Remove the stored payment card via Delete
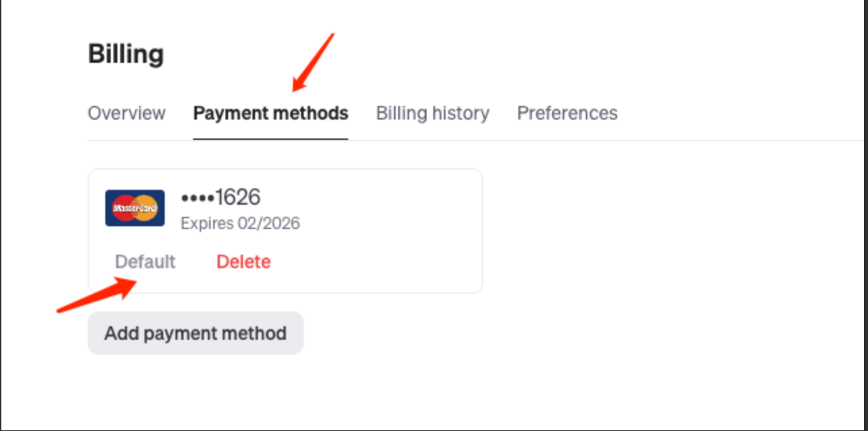 (x=243, y=261)
